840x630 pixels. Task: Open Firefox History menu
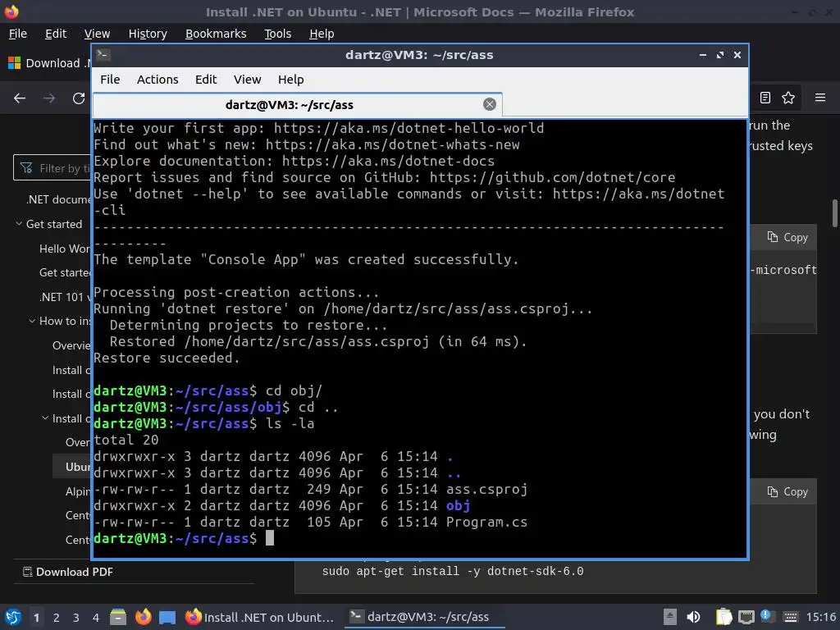[148, 34]
